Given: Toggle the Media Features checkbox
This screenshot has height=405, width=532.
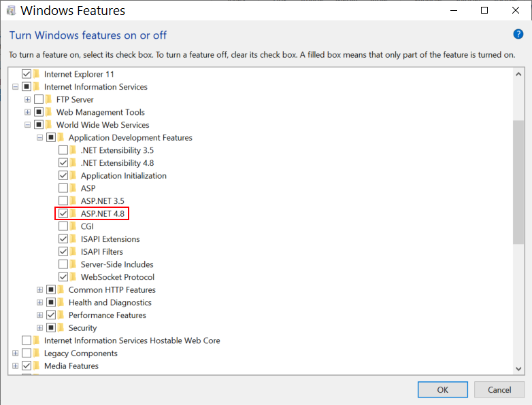Looking at the screenshot, I should point(27,366).
